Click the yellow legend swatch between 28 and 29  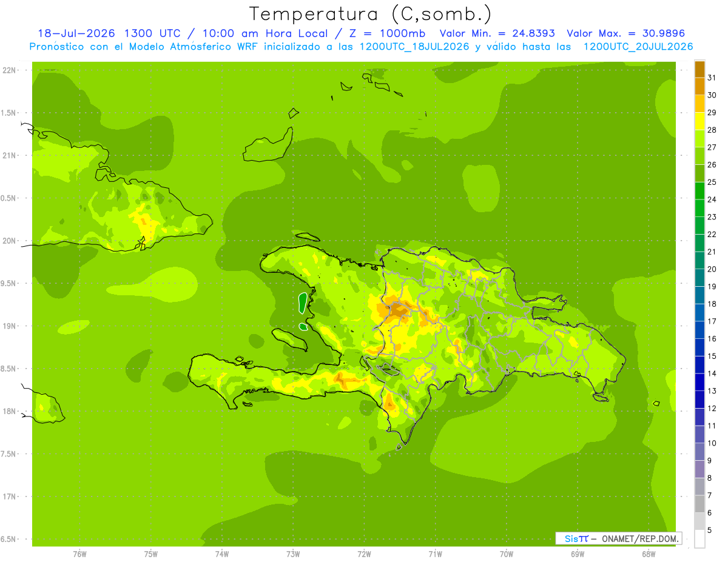699,121
